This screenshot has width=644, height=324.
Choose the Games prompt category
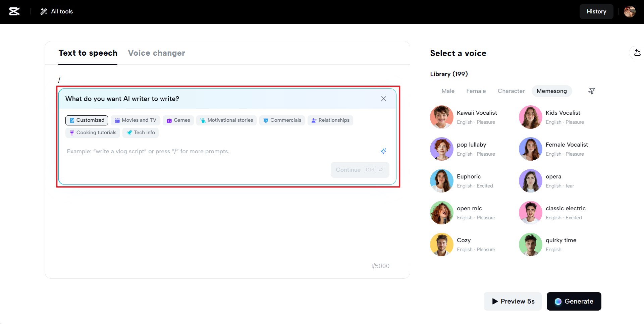(x=178, y=120)
